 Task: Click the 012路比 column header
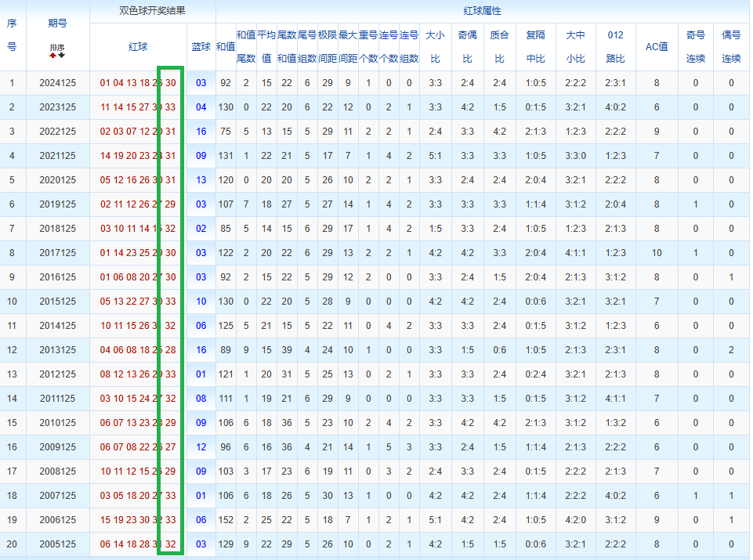[x=616, y=46]
